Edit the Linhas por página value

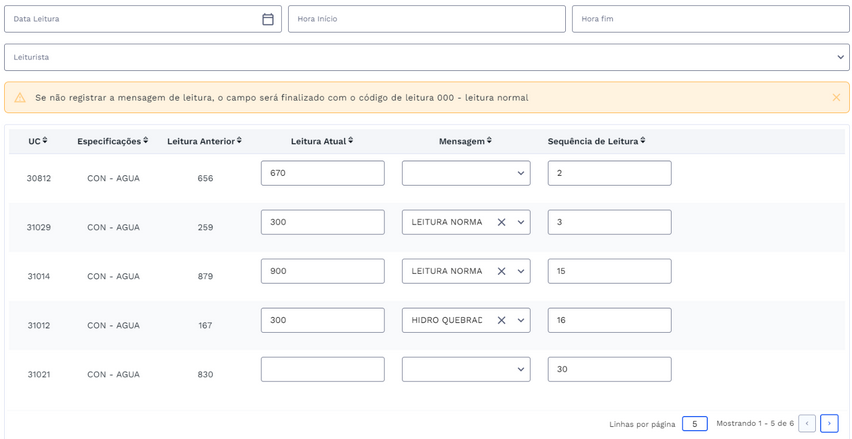694,424
